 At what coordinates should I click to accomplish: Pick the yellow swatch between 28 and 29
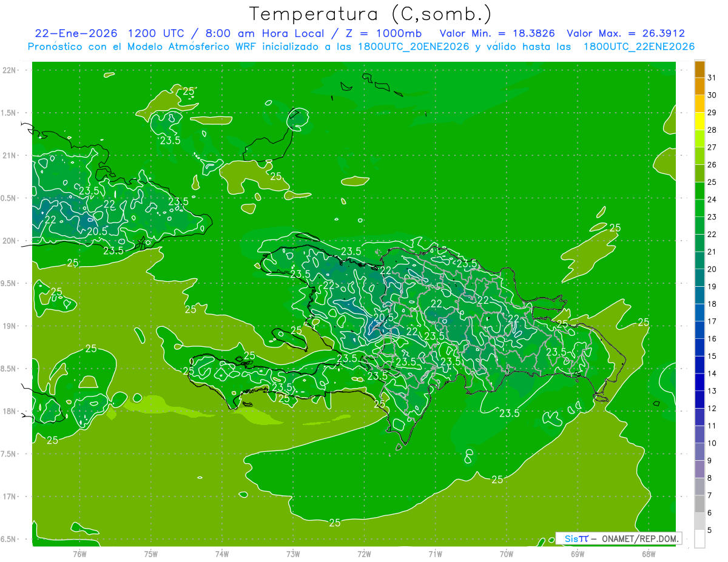tap(699, 121)
